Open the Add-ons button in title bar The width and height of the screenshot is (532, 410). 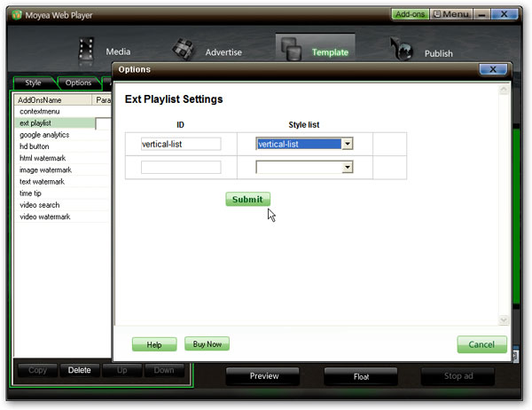[411, 14]
